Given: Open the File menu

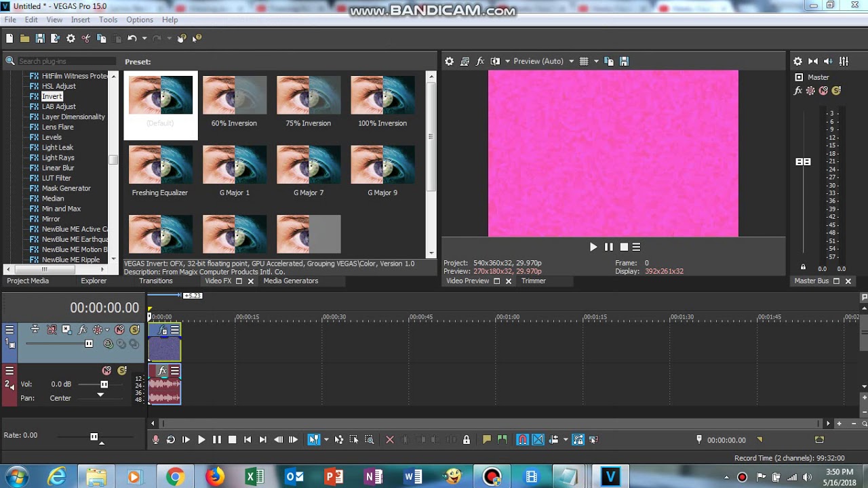Looking at the screenshot, I should click(10, 20).
